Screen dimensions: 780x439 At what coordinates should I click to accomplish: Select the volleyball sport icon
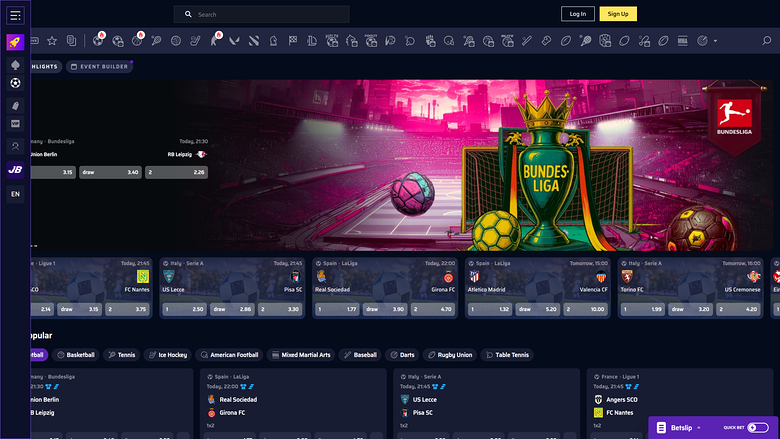click(x=176, y=41)
